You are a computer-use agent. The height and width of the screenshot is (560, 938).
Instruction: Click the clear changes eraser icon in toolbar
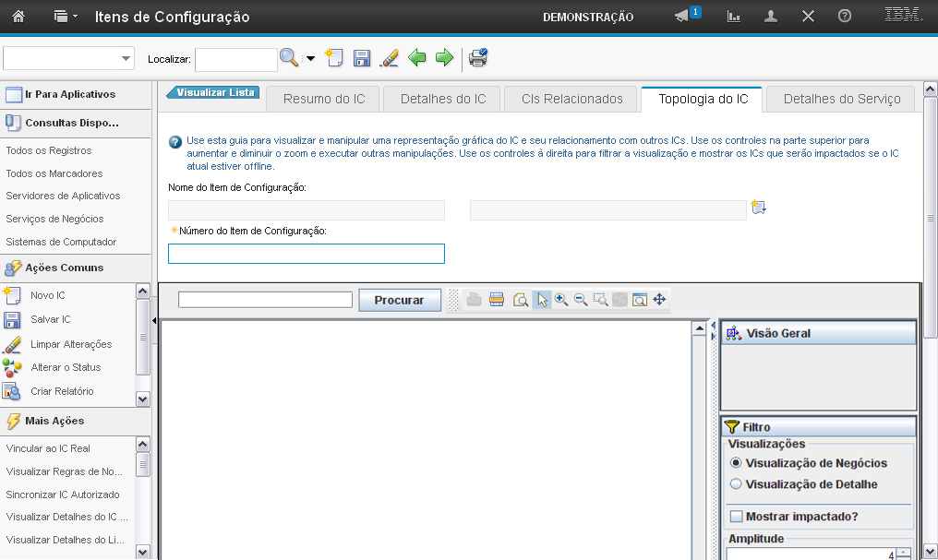pyautogui.click(x=390, y=58)
